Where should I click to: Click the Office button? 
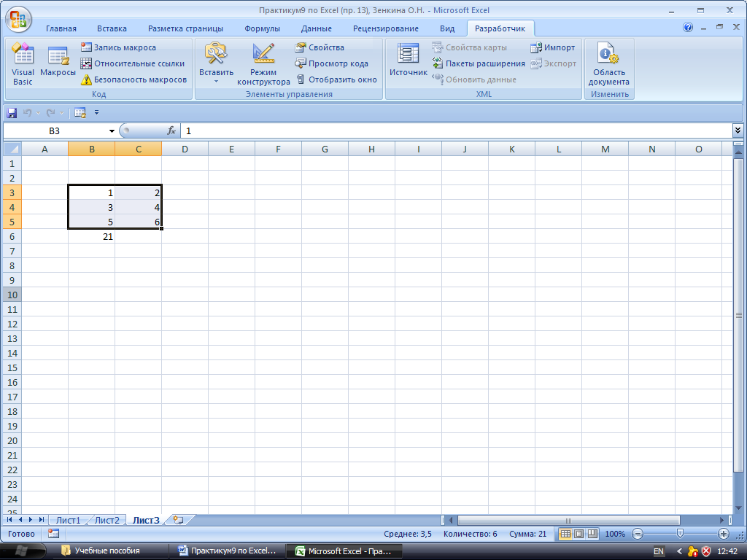pyautogui.click(x=18, y=20)
